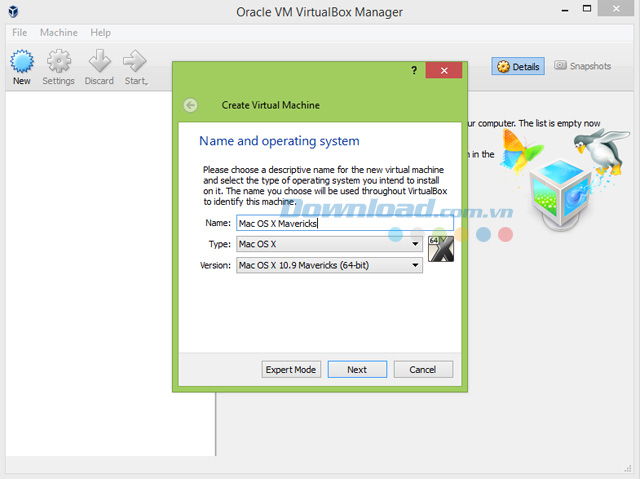Click the 'Create Virtual Machine' title text
This screenshot has height=479, width=640.
pos(271,105)
